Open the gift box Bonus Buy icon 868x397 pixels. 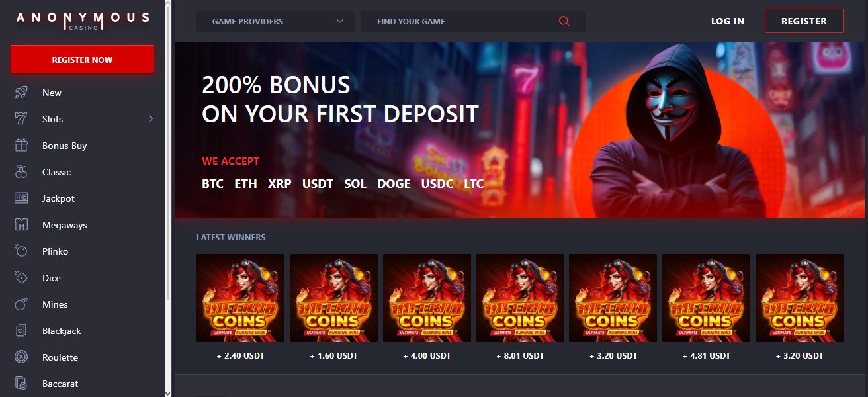[21, 146]
